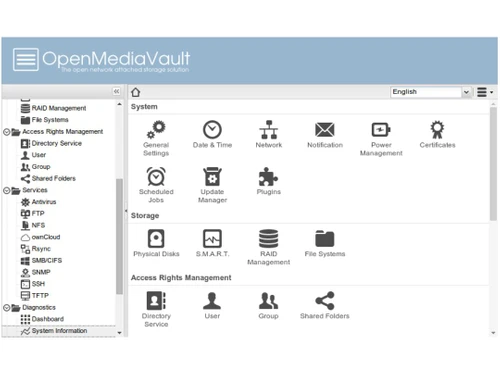Open the Network configuration icon

[269, 134]
